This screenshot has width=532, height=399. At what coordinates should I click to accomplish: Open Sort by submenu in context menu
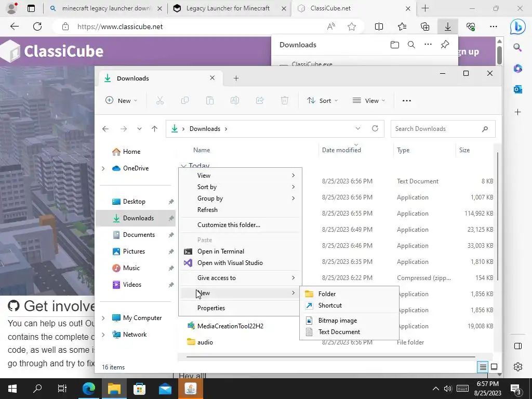click(240, 187)
